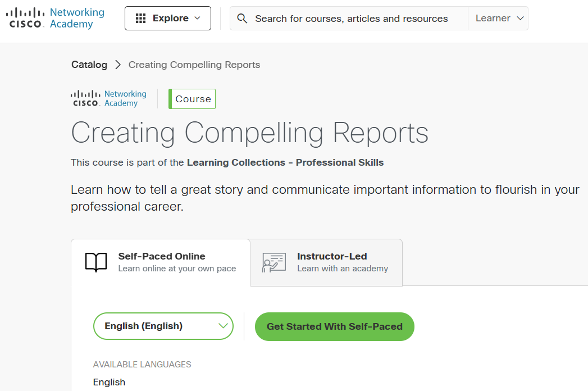The image size is (588, 391).
Task: Click the instructor whiteboard icon
Action: coord(274,262)
